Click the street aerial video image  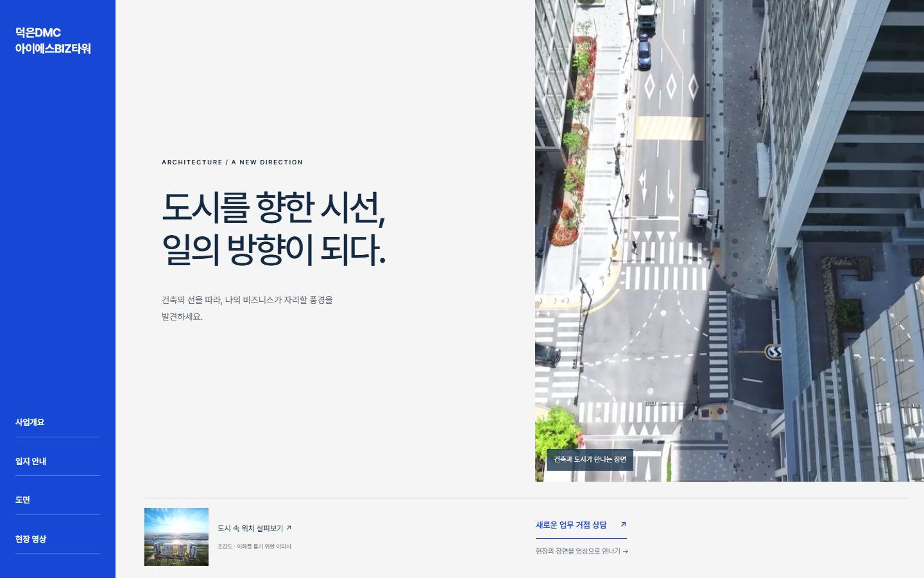pos(730,241)
